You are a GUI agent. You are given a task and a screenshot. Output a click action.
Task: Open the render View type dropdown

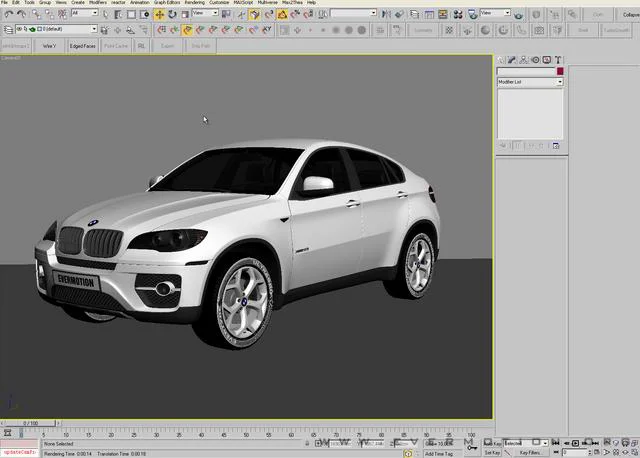[495, 13]
